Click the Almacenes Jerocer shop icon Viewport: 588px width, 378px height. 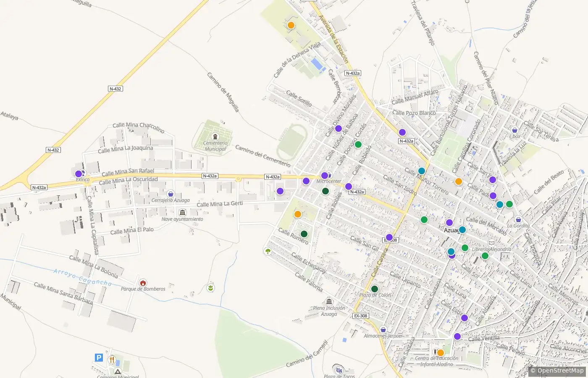[x=383, y=330]
